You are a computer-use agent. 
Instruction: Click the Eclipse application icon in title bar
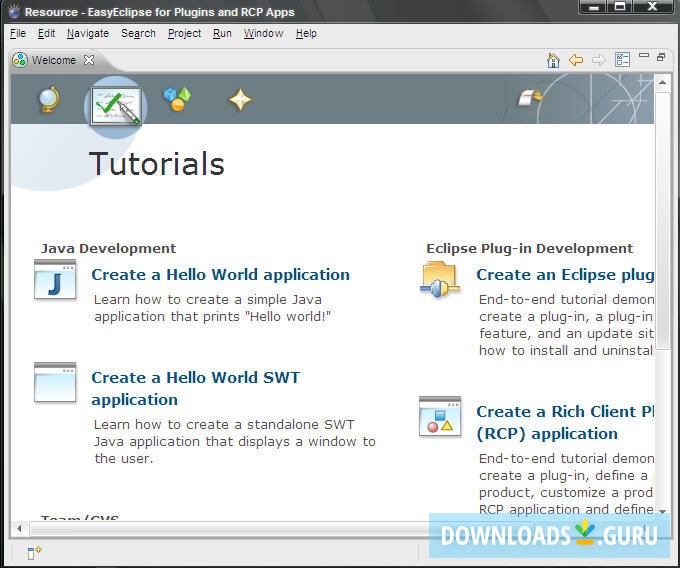(x=14, y=12)
